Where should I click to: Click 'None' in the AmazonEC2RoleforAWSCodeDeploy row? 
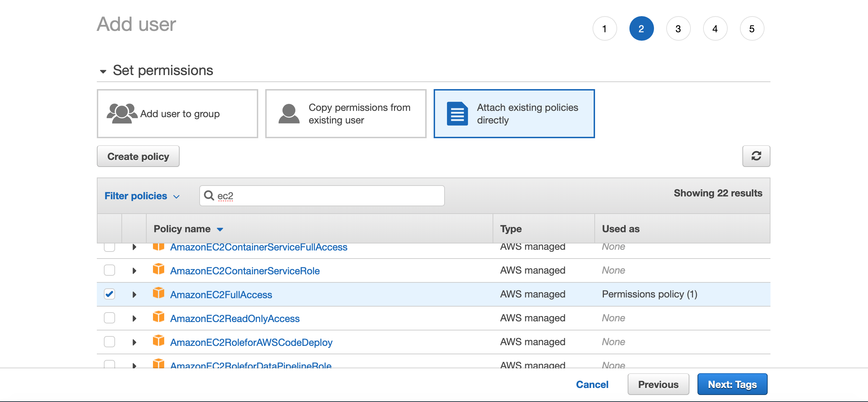click(613, 342)
